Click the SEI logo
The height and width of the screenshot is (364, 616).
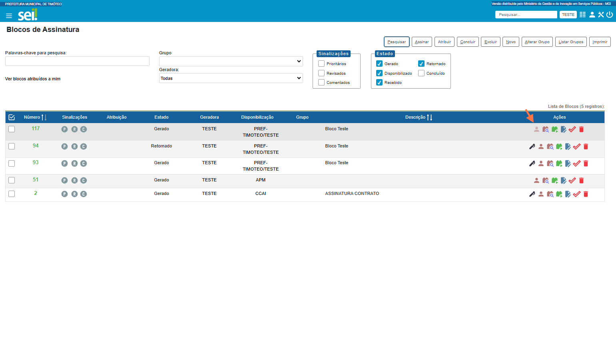pyautogui.click(x=28, y=15)
